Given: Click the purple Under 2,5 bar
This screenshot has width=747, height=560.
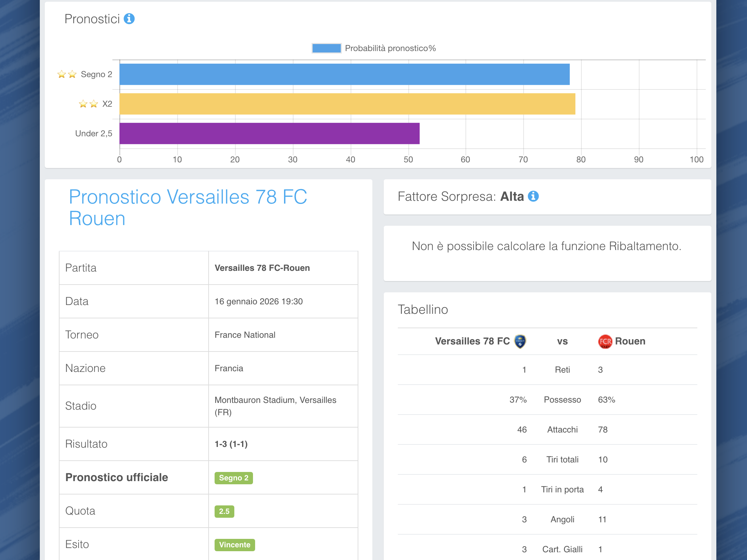Looking at the screenshot, I should coord(269,133).
